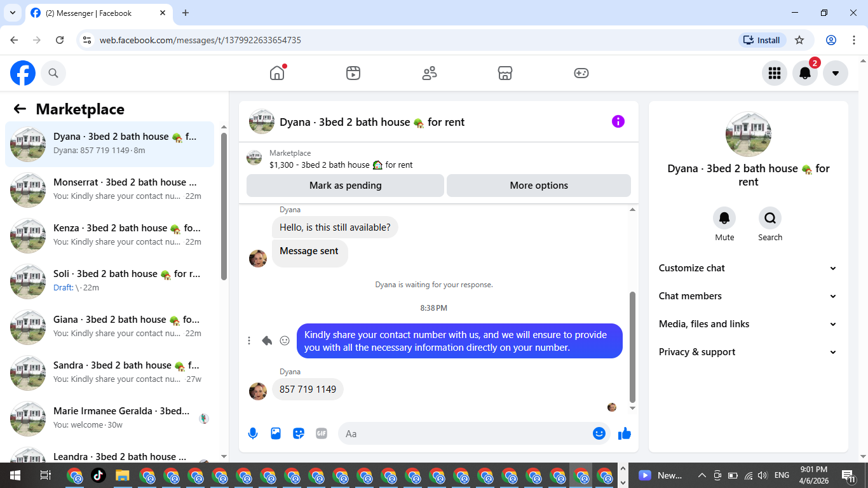The height and width of the screenshot is (488, 868).
Task: Open Windows notification center with badge
Action: (x=849, y=475)
